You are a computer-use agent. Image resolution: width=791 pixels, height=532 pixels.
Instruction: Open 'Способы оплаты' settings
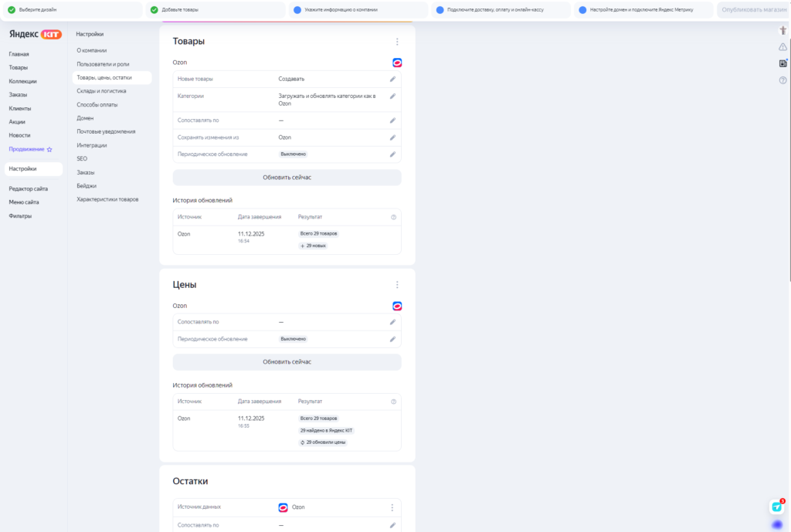(x=97, y=105)
